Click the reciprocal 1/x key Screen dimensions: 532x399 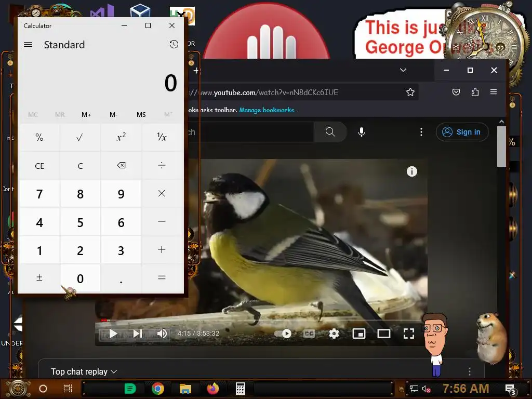click(x=162, y=137)
